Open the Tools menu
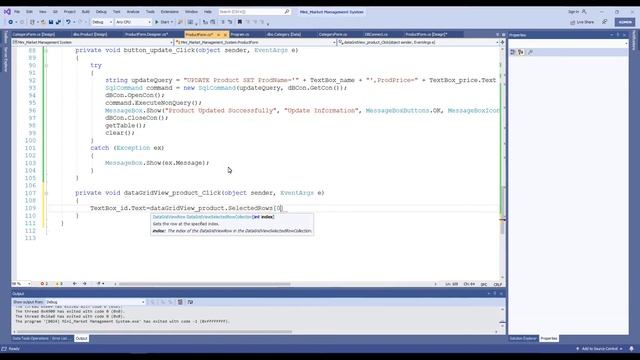The image size is (640, 360). [150, 12]
